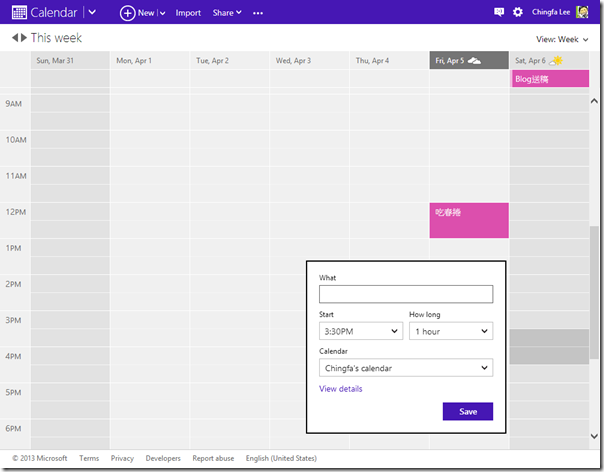Screen dimensions: 604x472
Task: Click the vertical scrollbar thumb
Action: 594,293
